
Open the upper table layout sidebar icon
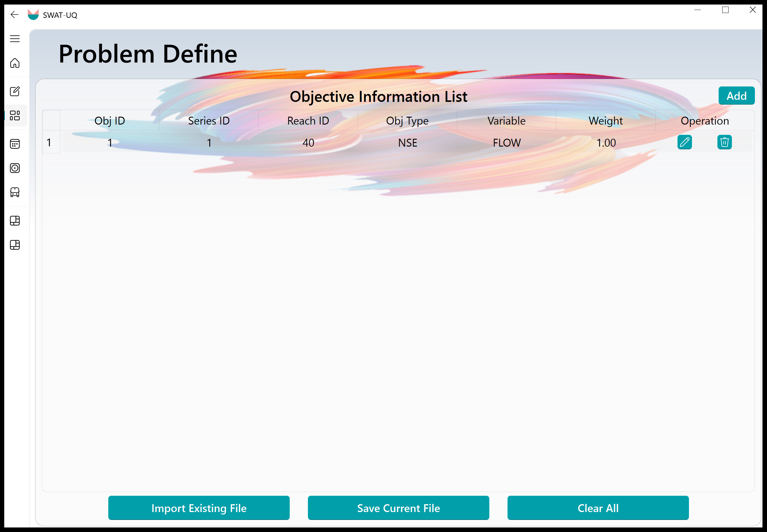pos(15,221)
